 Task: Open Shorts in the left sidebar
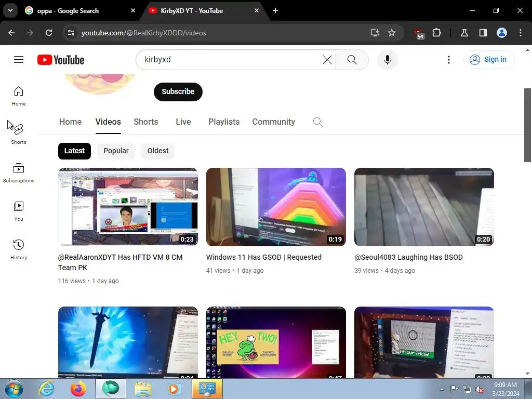tap(19, 135)
